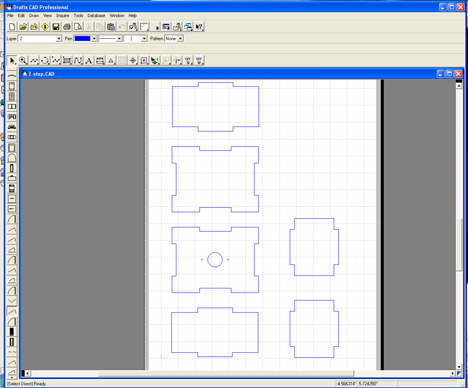Open the line style dropdown

tap(119, 39)
